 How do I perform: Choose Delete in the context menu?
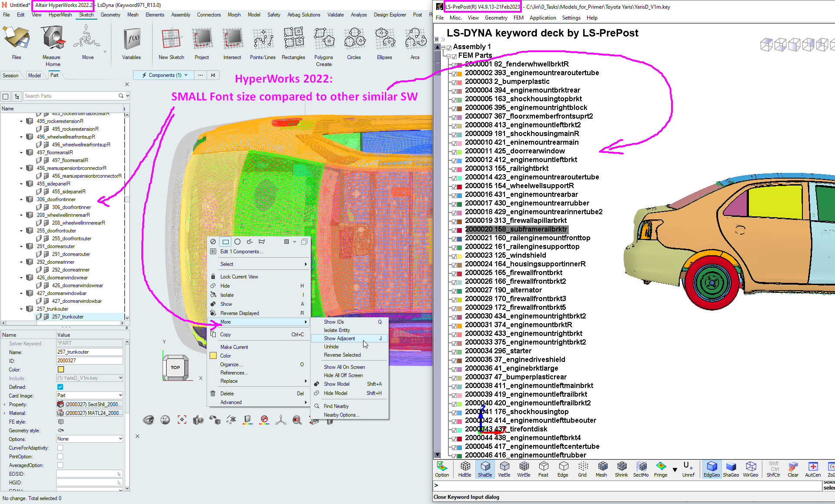[x=258, y=394]
